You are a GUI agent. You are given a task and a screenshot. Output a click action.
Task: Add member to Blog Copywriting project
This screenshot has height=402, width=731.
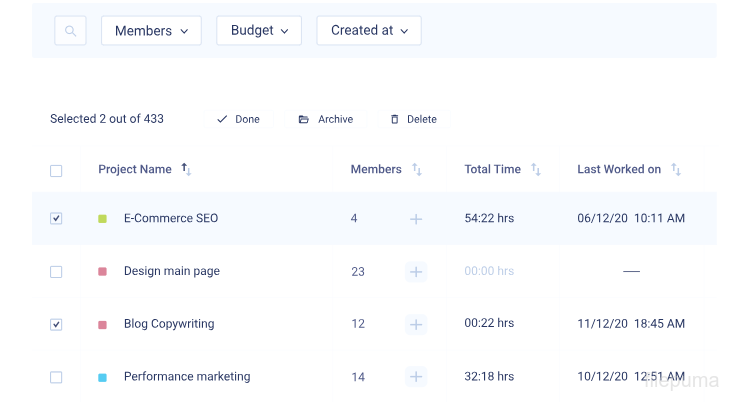[x=416, y=325]
